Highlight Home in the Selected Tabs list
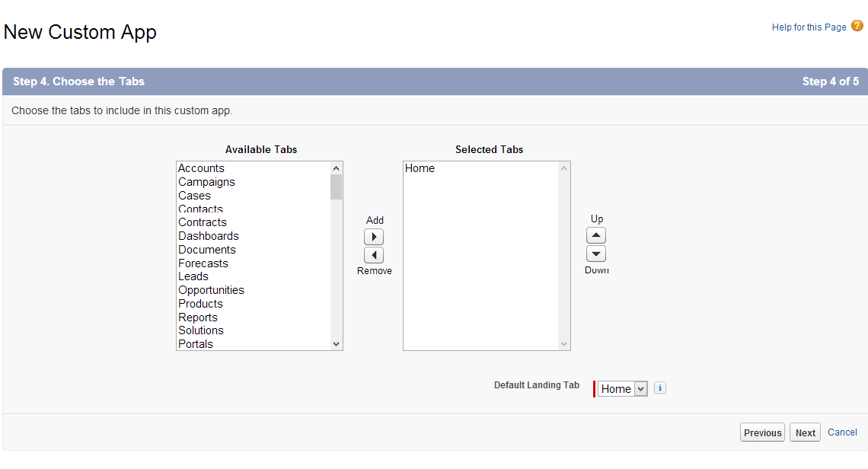 [420, 168]
